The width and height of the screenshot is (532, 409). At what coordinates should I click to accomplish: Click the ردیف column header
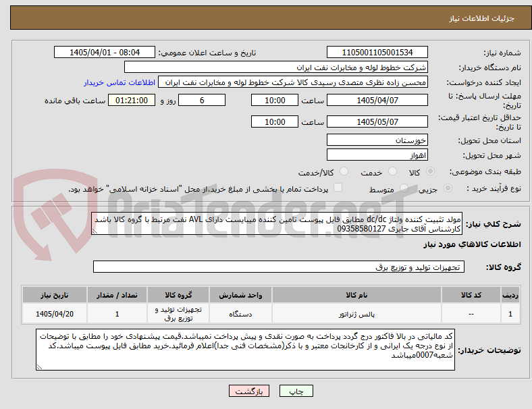point(510,295)
